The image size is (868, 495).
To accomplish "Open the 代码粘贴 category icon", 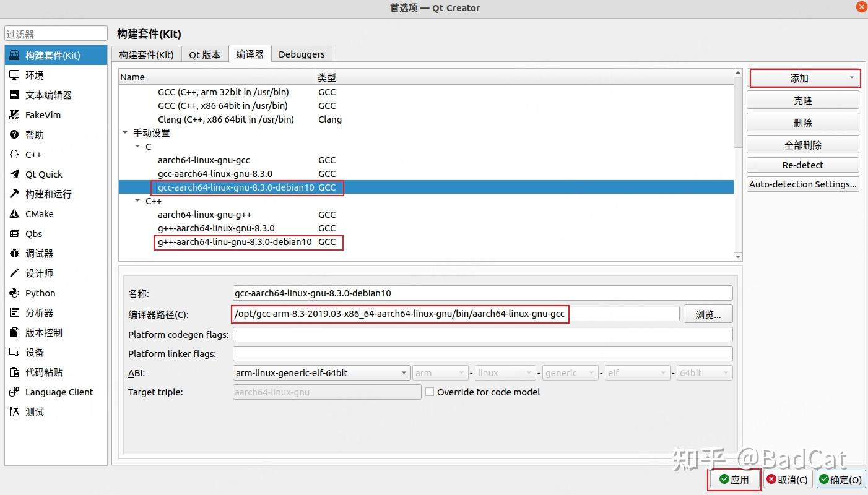I will [x=14, y=372].
